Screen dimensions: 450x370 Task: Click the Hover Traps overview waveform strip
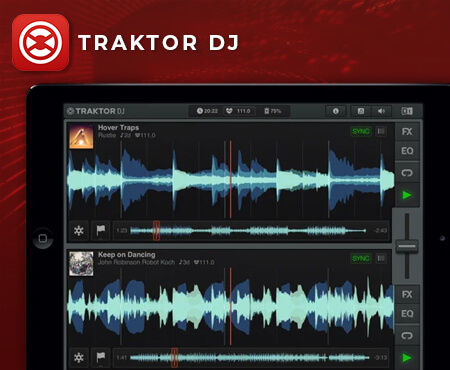pos(251,230)
